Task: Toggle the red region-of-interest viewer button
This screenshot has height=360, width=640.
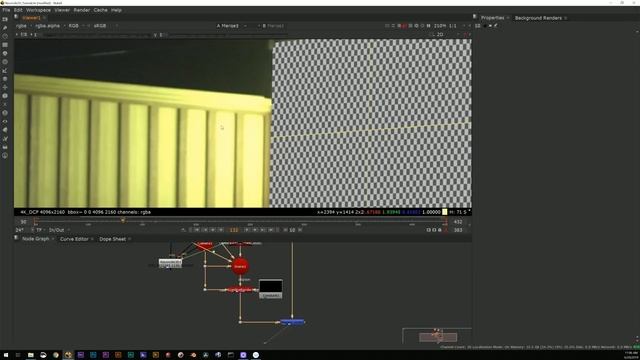Action: click(x=404, y=26)
